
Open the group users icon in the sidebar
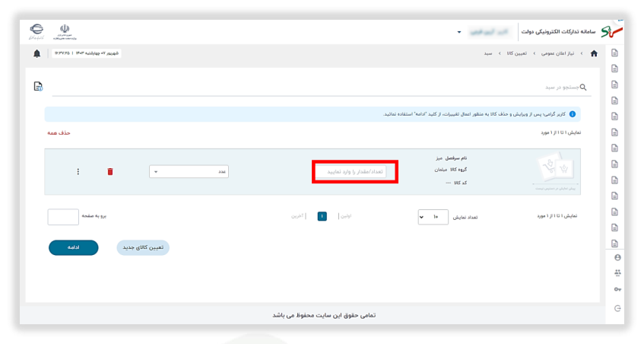point(617,272)
